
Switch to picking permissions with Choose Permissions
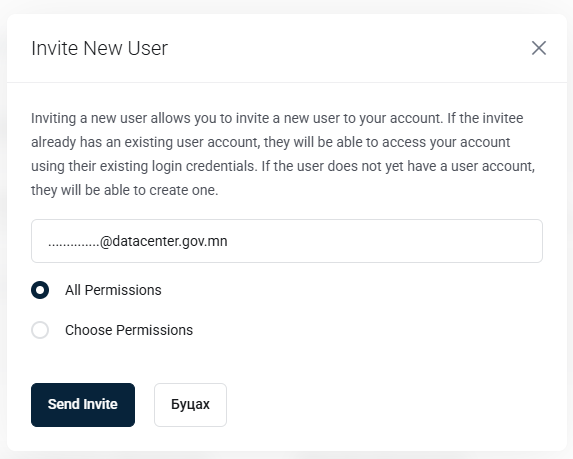click(40, 330)
